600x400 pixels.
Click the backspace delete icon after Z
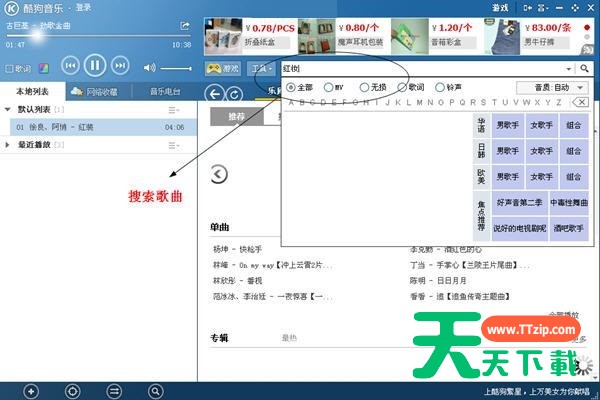pos(580,102)
